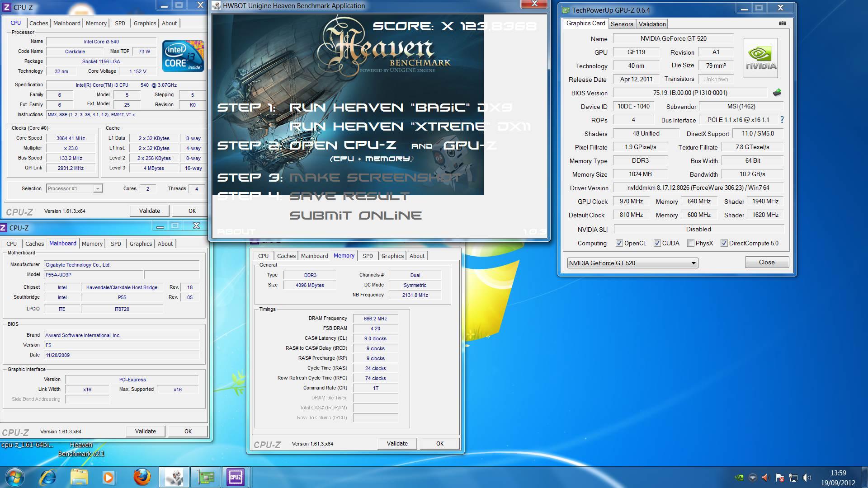Toggle the DirectCompute 5.0 checkbox
Screen dimensions: 868x488
[x=724, y=243]
